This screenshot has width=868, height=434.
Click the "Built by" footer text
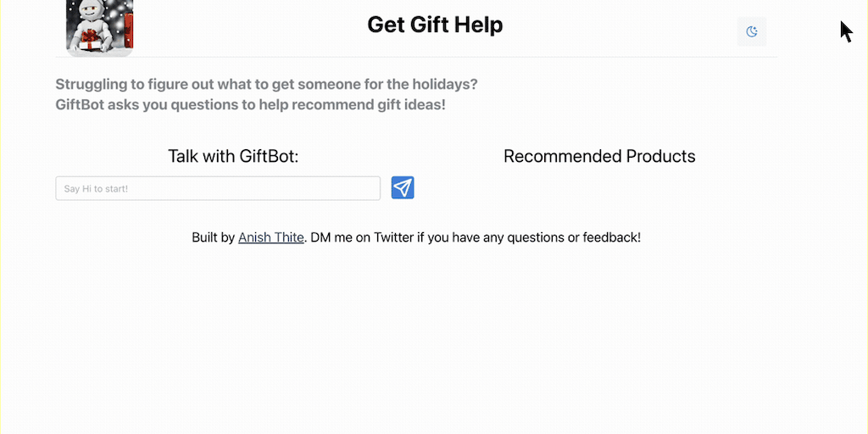pos(213,237)
